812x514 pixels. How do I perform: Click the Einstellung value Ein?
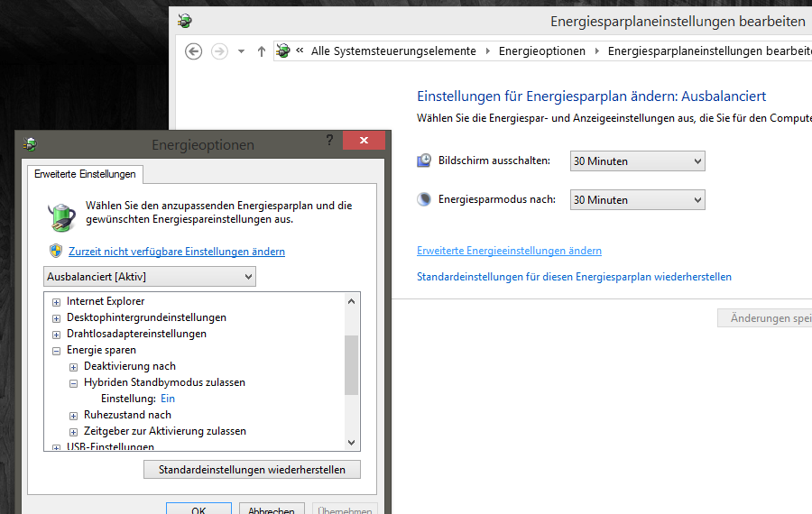168,399
